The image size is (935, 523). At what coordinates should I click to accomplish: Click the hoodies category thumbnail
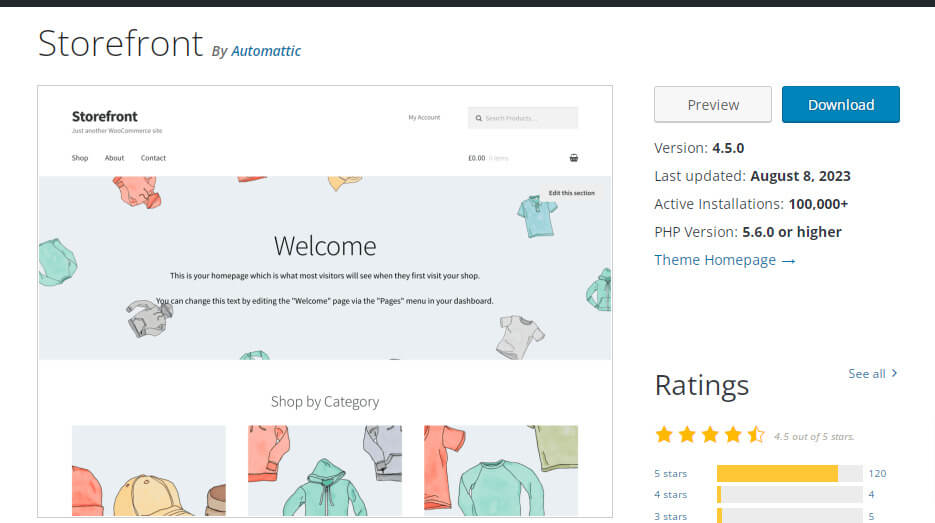325,471
